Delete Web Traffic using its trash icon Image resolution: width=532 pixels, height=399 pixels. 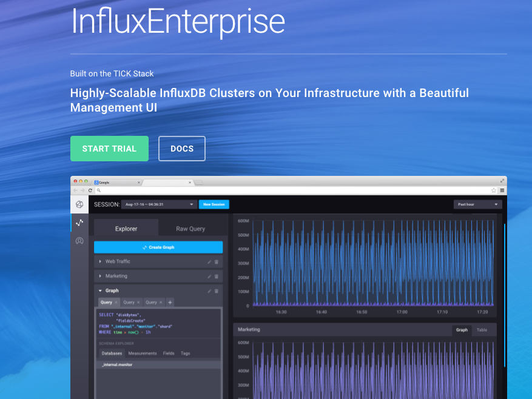(x=217, y=261)
